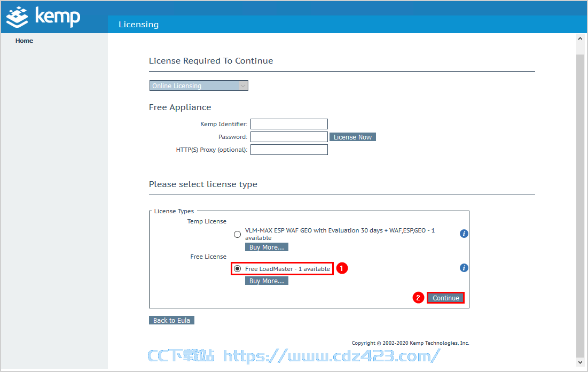The image size is (588, 372).
Task: Select VLM-MAX ESP WAF GEO temp license radio
Action: (237, 234)
